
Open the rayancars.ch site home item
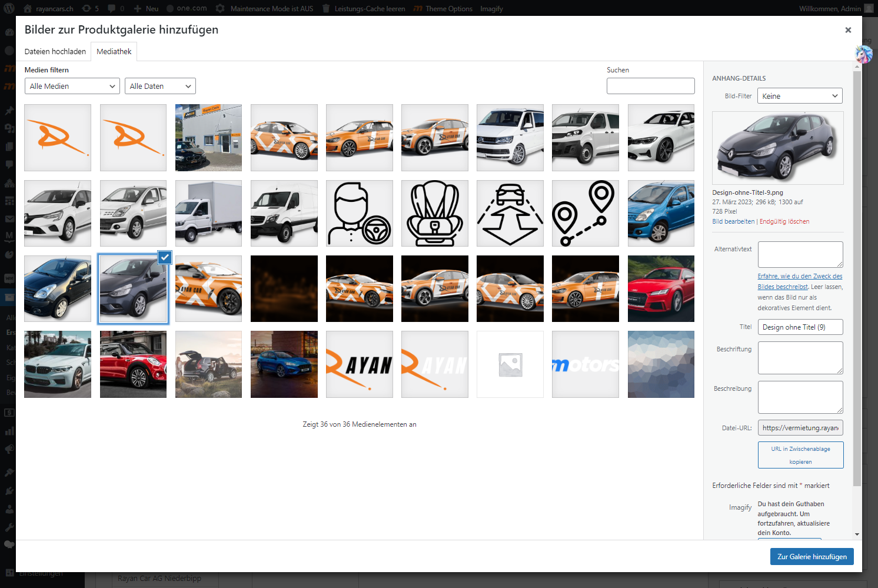pos(48,8)
